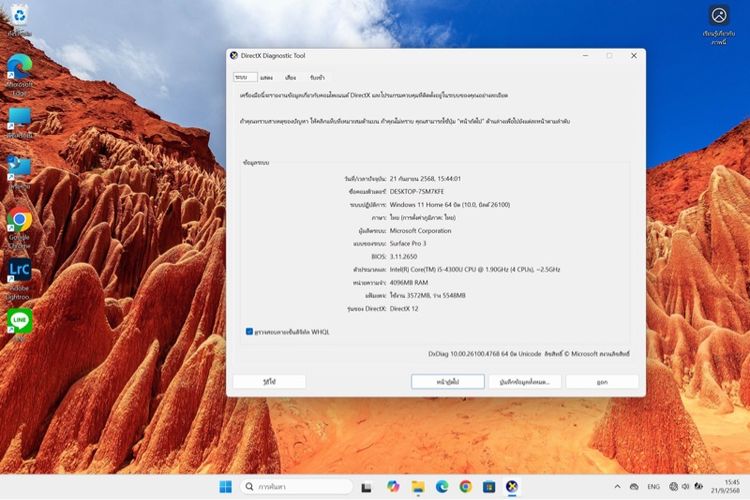Close the DirectX Diagnostic Tool window
This screenshot has height=500, width=750.
click(x=634, y=56)
